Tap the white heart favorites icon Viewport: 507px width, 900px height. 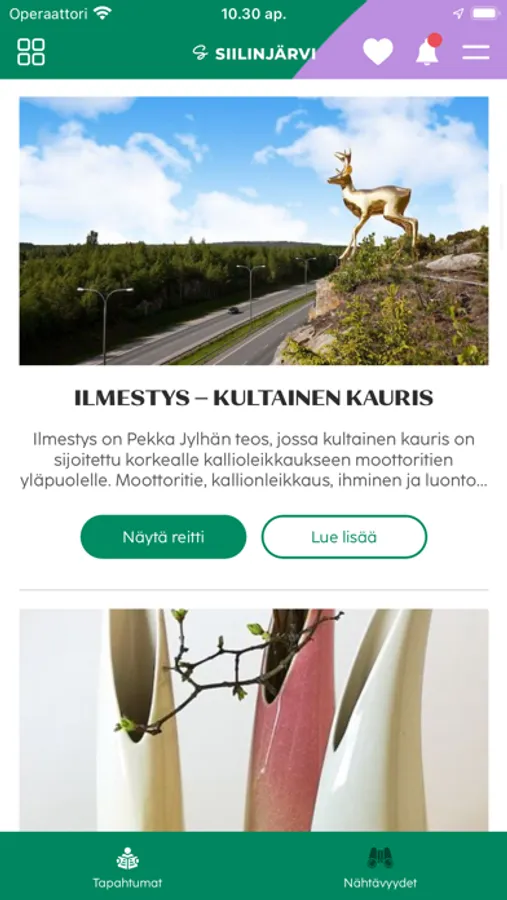[378, 52]
